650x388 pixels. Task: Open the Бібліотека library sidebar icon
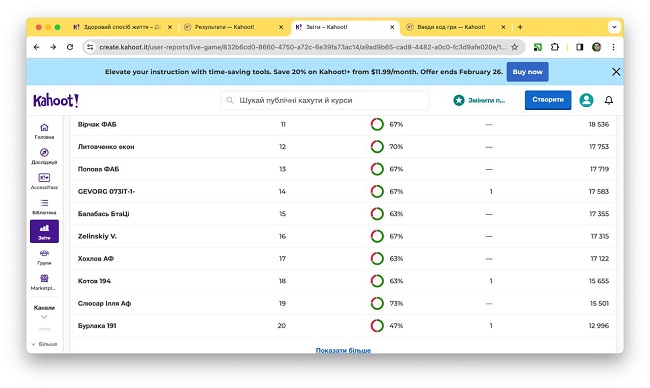coord(44,207)
